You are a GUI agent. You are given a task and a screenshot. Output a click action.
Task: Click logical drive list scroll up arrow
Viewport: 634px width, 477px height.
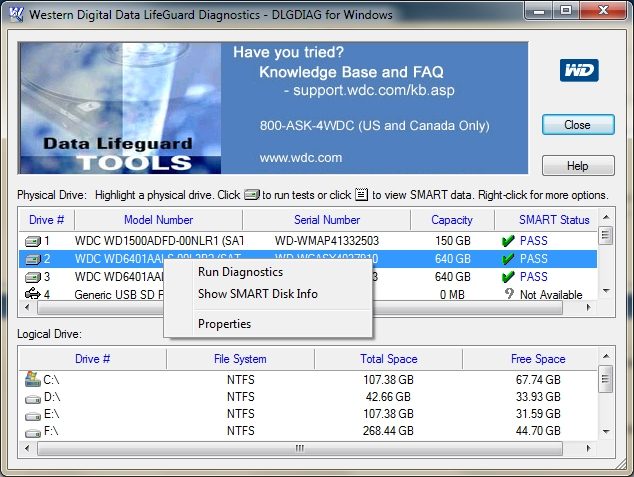coord(606,356)
